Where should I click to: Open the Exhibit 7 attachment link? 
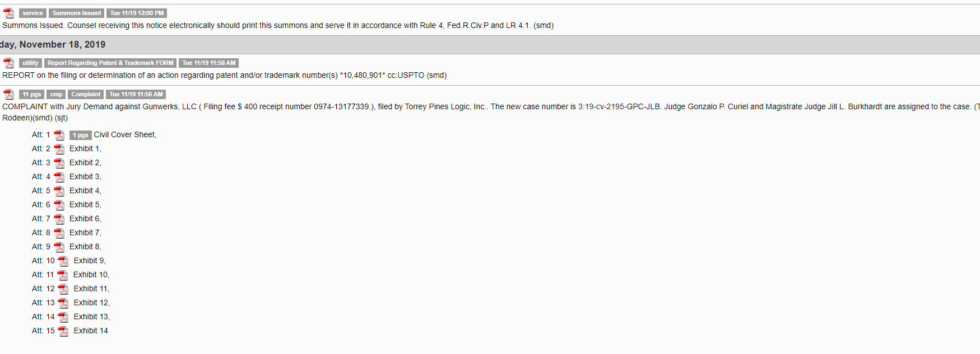click(85, 232)
